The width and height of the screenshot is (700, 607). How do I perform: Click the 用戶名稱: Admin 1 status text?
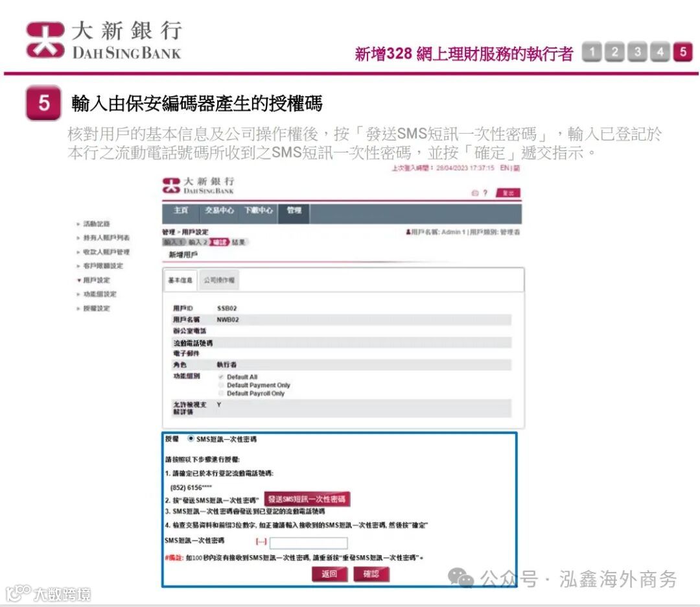tap(438, 232)
